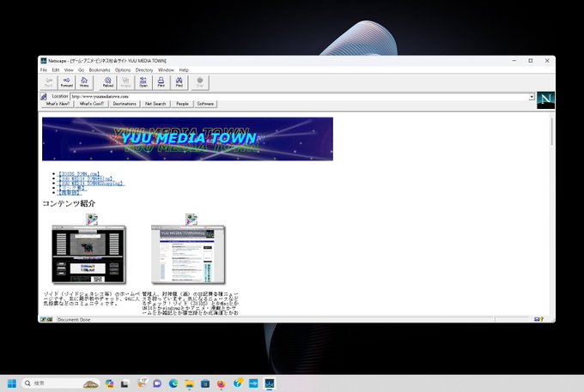Click the What's Cool? directory button
Image resolution: width=584 pixels, height=392 pixels.
click(x=92, y=104)
